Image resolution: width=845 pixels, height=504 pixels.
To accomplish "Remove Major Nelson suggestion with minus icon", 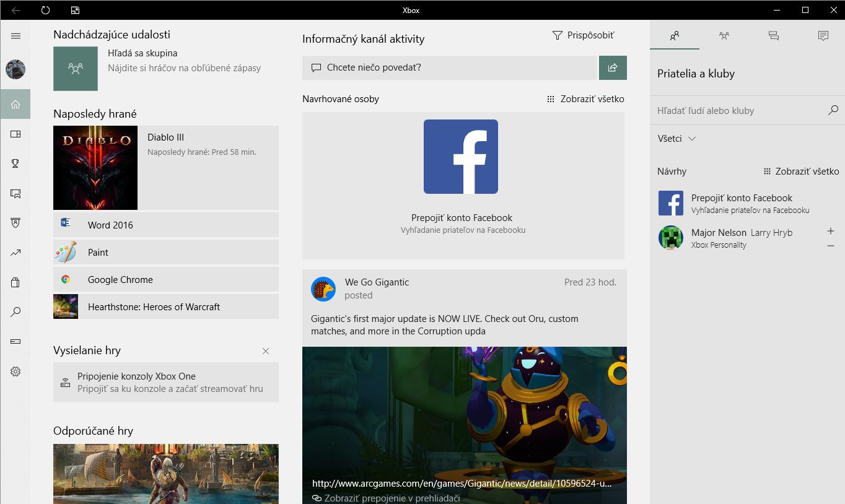I will [x=831, y=246].
